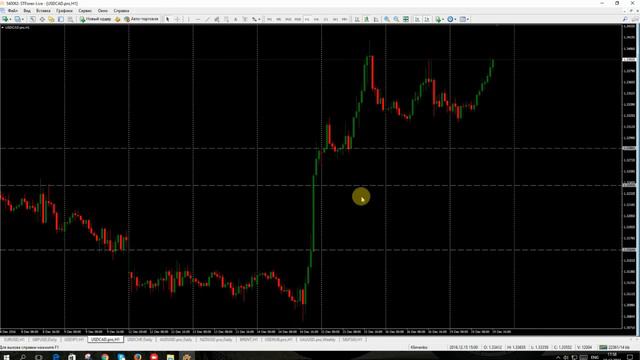Viewport: 640px width, 360px height.
Task: Pick the Trendline drawing tool
Action: click(x=207, y=19)
